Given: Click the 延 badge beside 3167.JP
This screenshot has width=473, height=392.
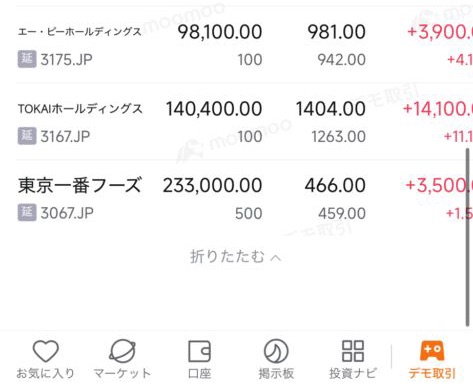Looking at the screenshot, I should [27, 136].
